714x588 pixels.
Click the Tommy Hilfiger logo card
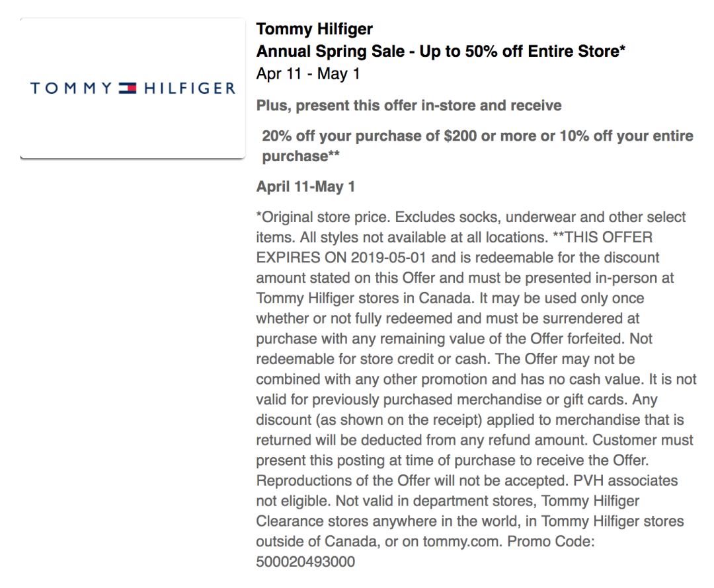coord(132,89)
